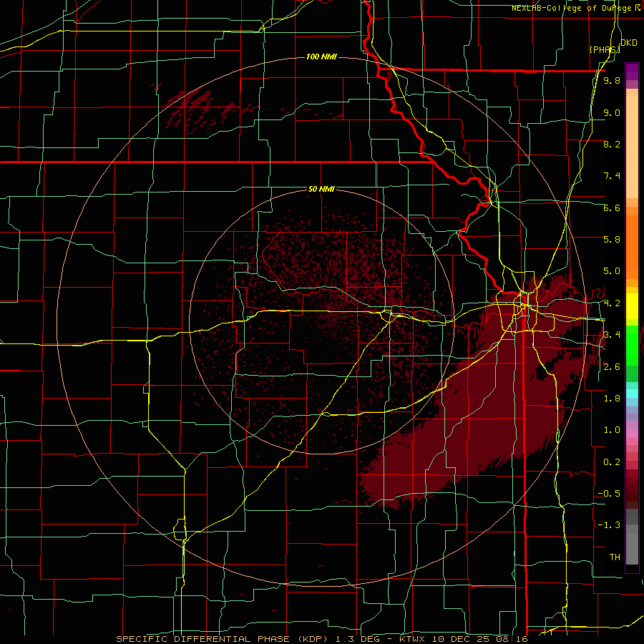This screenshot has width=644, height=644.
Task: Click the 5.8 value on the color scale
Action: pyautogui.click(x=612, y=240)
